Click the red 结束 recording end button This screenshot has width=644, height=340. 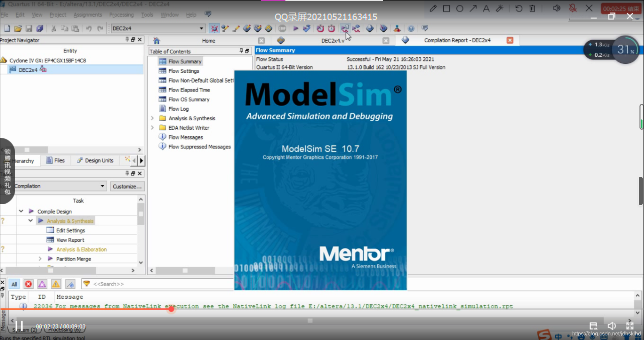point(621,9)
